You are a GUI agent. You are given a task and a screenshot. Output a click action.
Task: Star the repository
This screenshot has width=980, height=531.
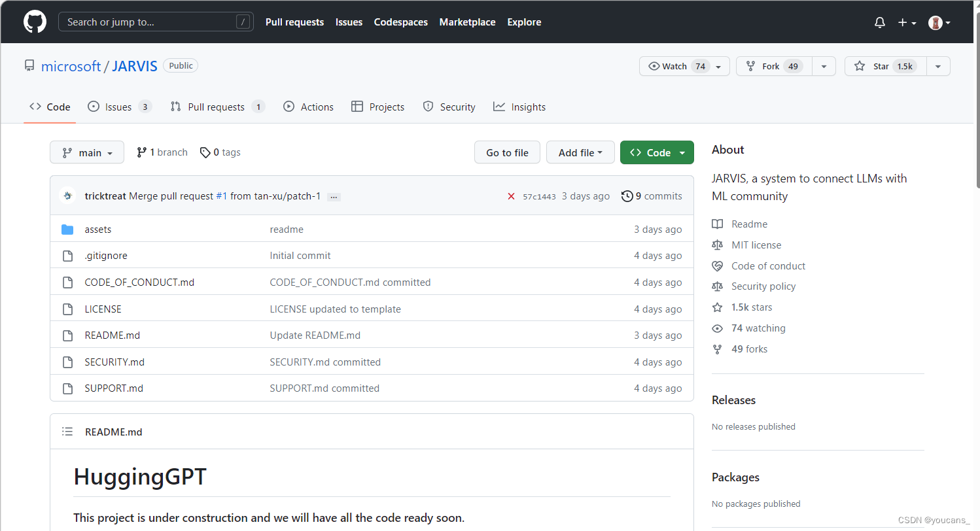click(x=885, y=66)
